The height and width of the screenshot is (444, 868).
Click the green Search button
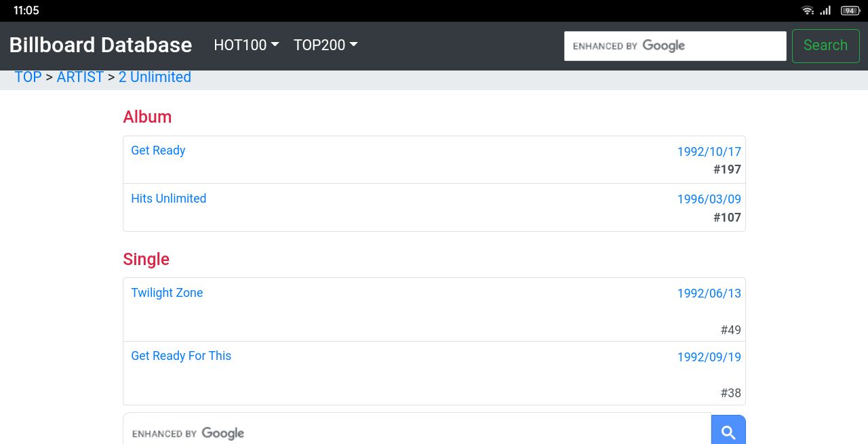pyautogui.click(x=825, y=45)
